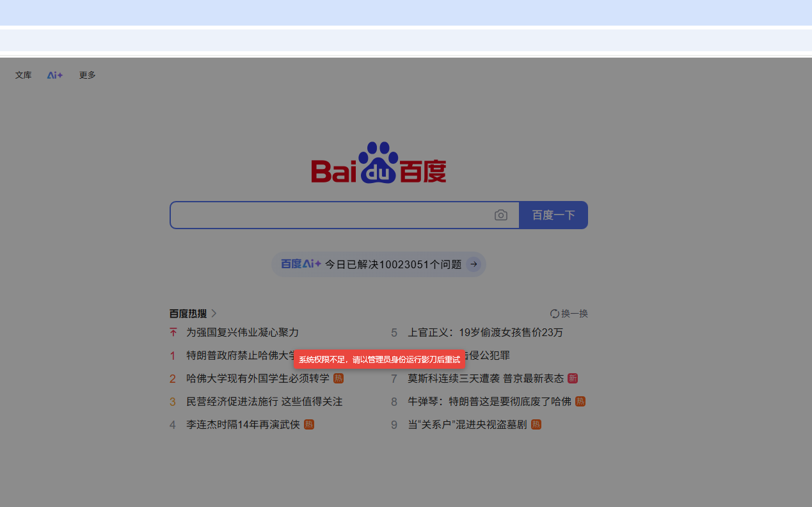Click the pinned-top icon before 为强国复兴伟业凝心聚力
Image resolution: width=812 pixels, height=507 pixels.
(x=173, y=332)
